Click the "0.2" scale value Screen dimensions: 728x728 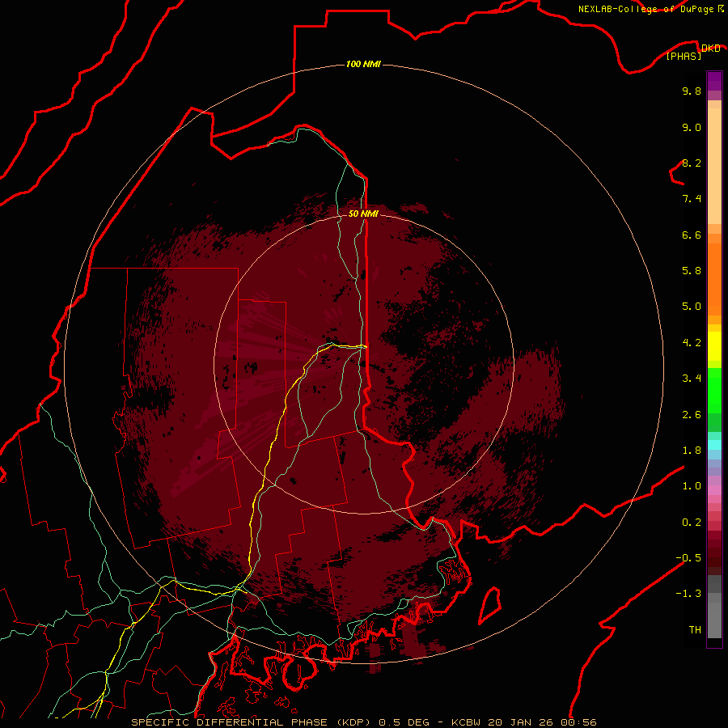click(x=692, y=523)
